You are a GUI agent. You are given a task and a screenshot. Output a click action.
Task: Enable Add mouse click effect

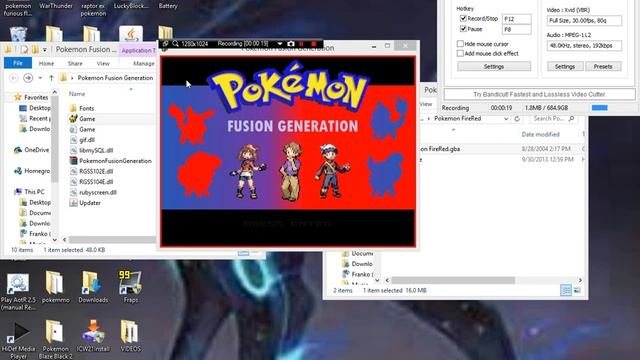click(460, 53)
